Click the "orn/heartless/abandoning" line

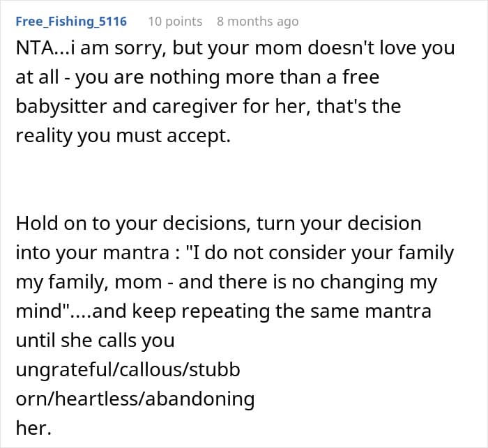coord(135,399)
